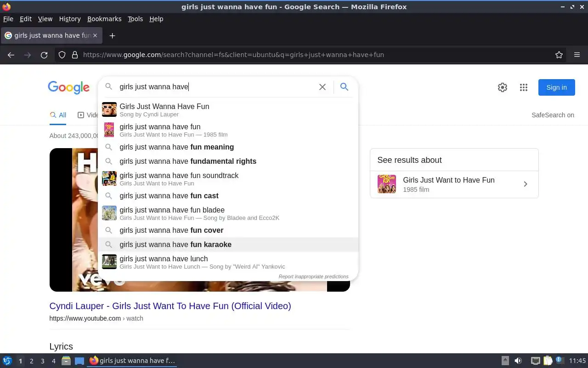Open a new tab with the plus icon
This screenshot has height=368, width=588.
tap(112, 35)
